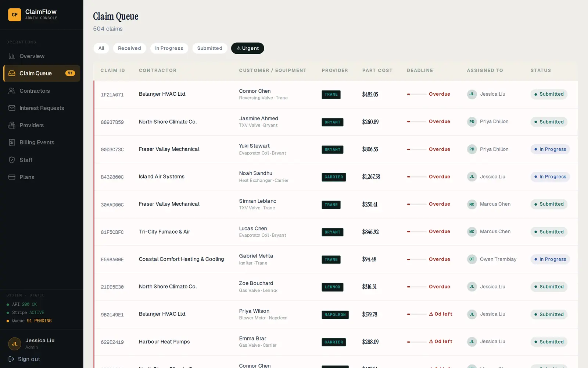Select the Urgent filter pill
588x368 pixels.
(248, 48)
